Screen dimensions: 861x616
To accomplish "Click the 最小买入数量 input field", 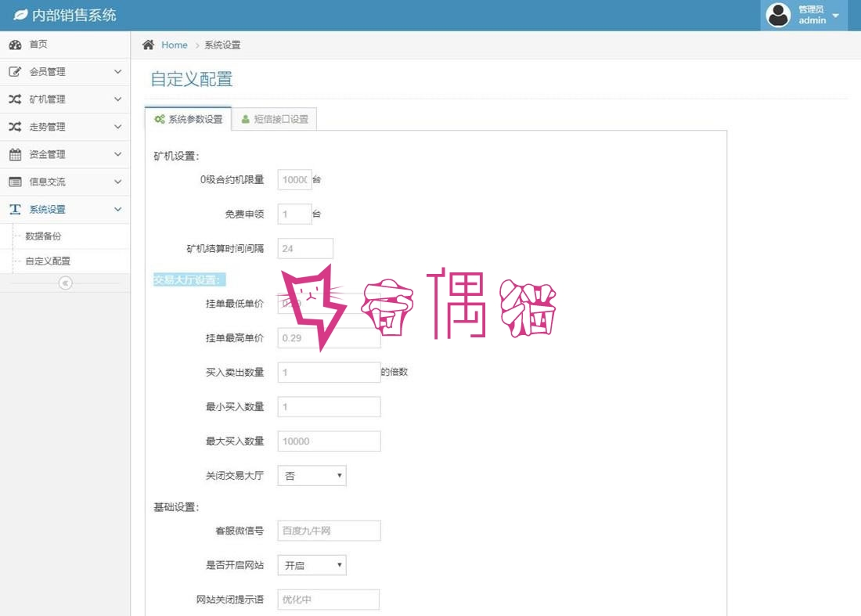I will [x=329, y=407].
